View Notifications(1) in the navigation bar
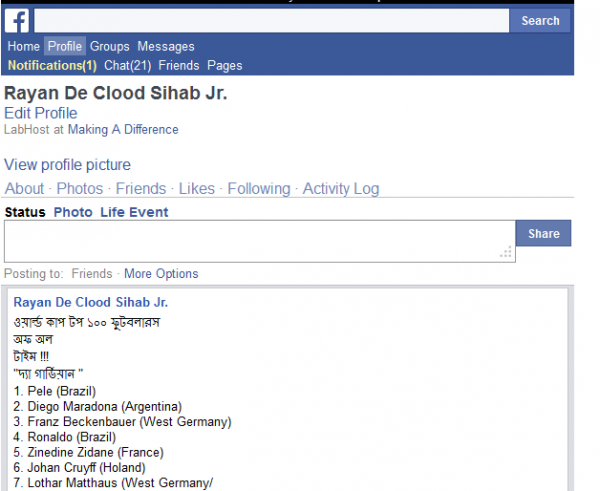The image size is (600, 491). (52, 65)
